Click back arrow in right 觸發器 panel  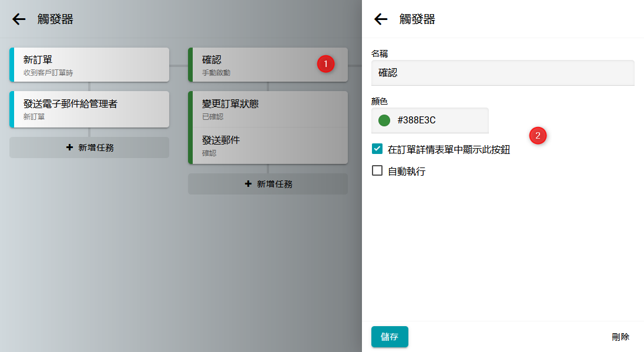(381, 19)
